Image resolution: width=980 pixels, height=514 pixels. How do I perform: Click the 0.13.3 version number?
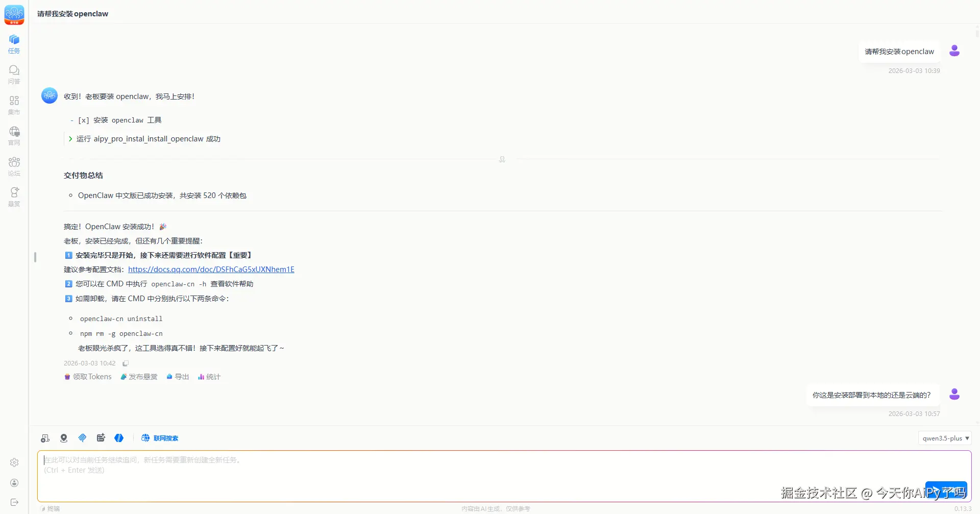(x=963, y=508)
